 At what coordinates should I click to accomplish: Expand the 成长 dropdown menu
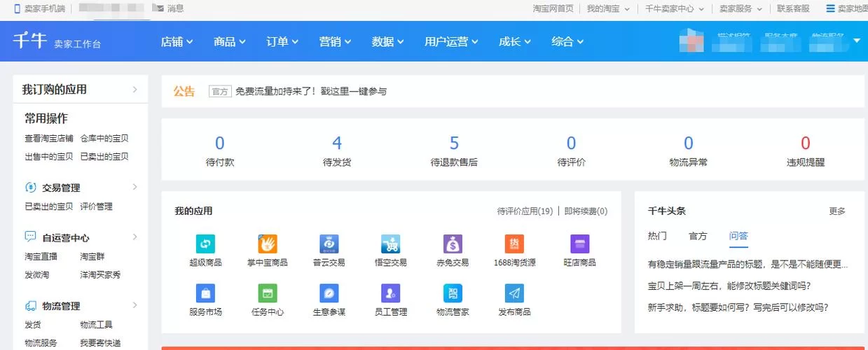click(x=515, y=41)
